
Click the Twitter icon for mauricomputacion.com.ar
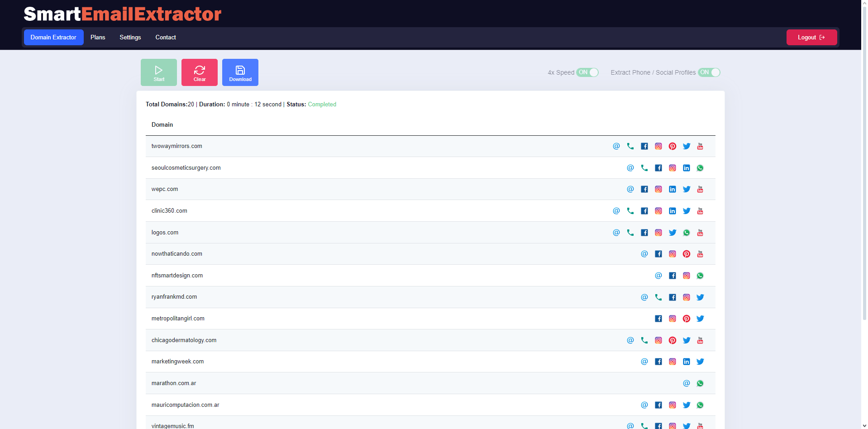686,405
